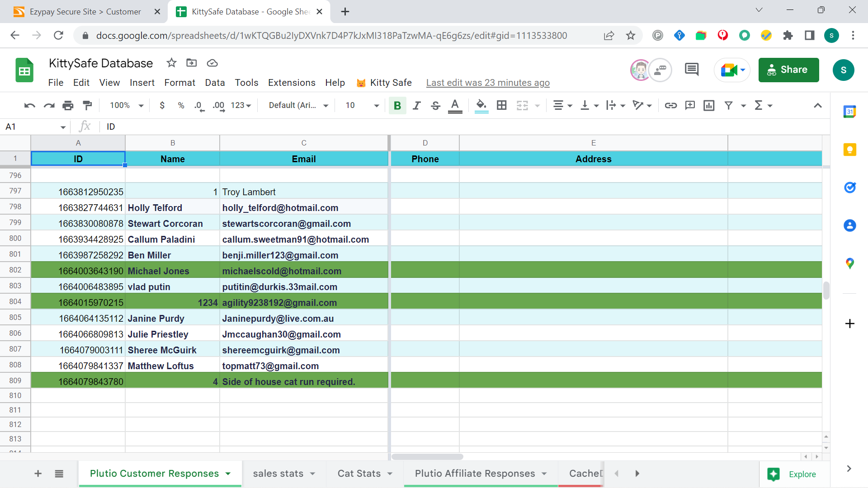The height and width of the screenshot is (488, 868).
Task: Open Google Keep side panel
Action: [849, 150]
